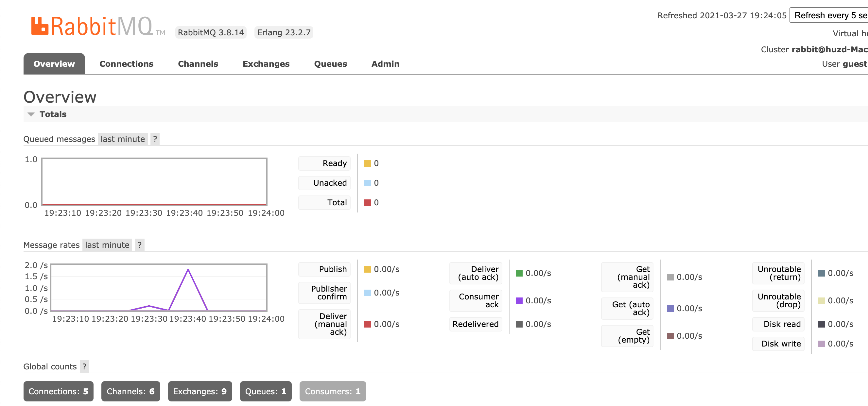
Task: Click the Ready legend label
Action: pyautogui.click(x=324, y=163)
